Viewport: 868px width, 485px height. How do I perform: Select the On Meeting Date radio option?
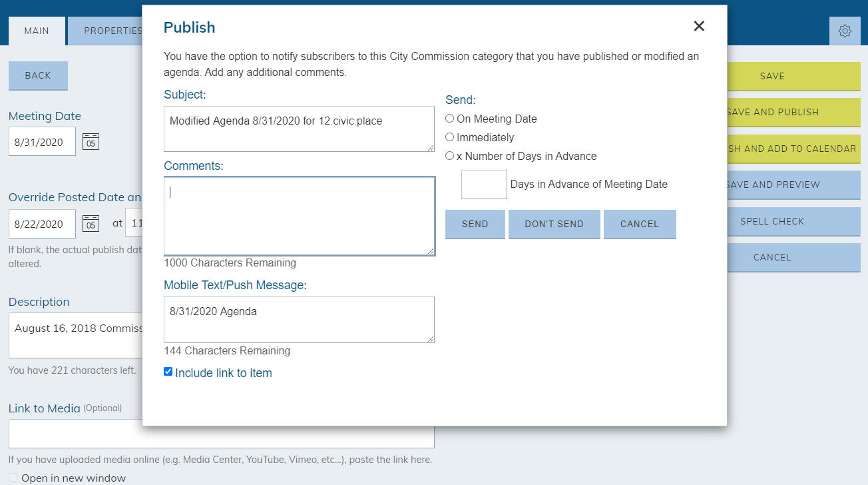tap(450, 119)
